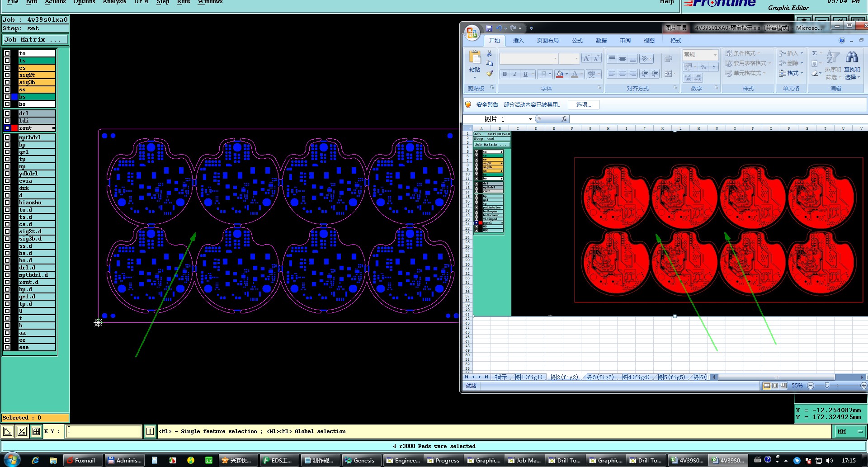Viewport: 868px width, 467px height.
Task: Select Page Layout view in status bar
Action: (x=775, y=386)
